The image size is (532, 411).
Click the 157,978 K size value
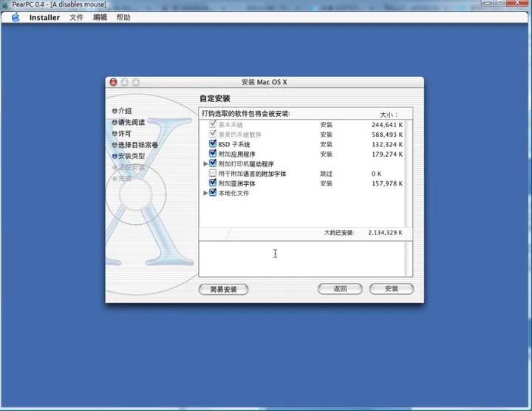(x=387, y=183)
